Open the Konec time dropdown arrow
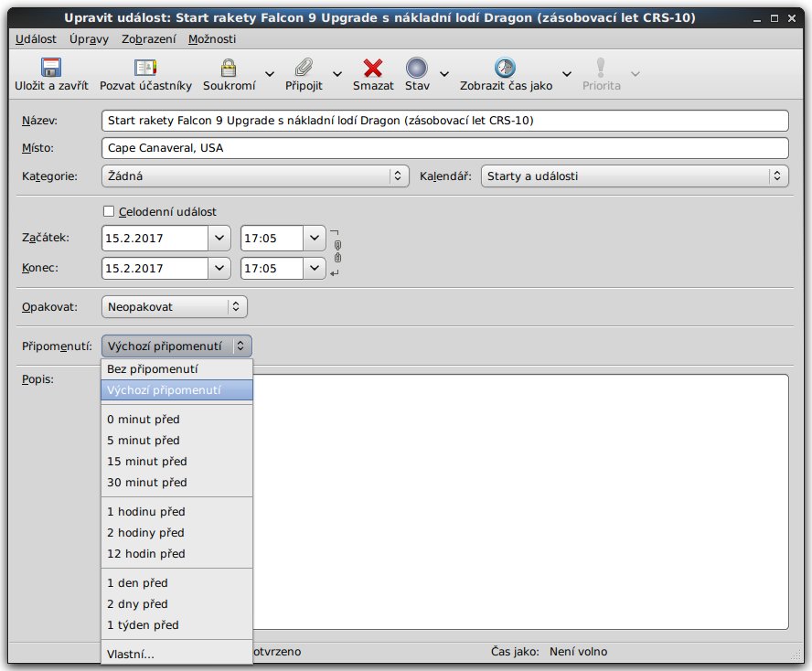Screen dimensions: 812x671 click(314, 269)
